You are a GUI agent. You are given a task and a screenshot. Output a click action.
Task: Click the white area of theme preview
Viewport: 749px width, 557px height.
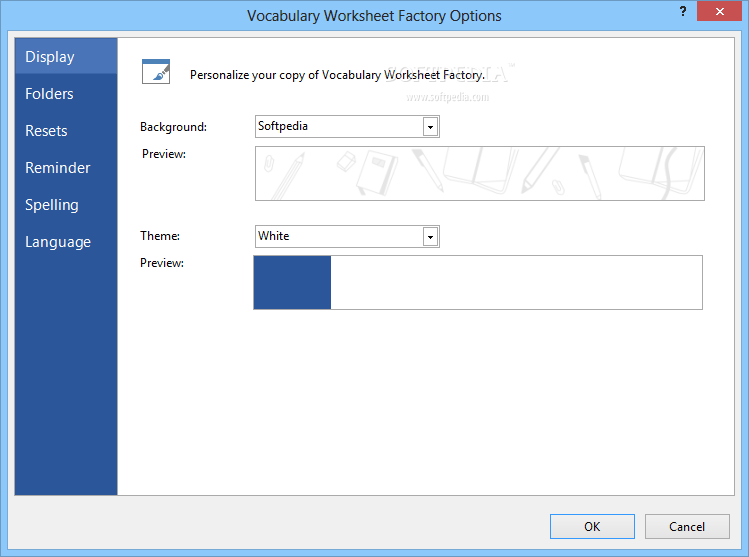pos(516,282)
